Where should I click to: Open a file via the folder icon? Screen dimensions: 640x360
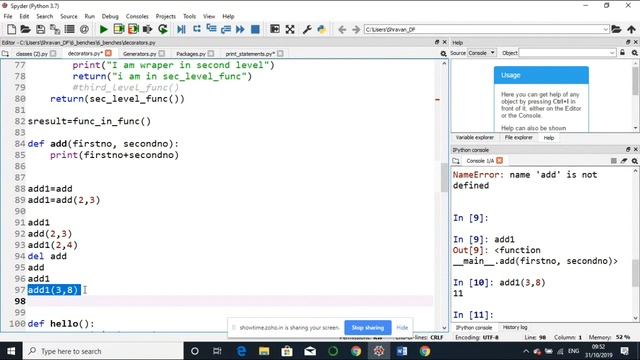point(25,29)
